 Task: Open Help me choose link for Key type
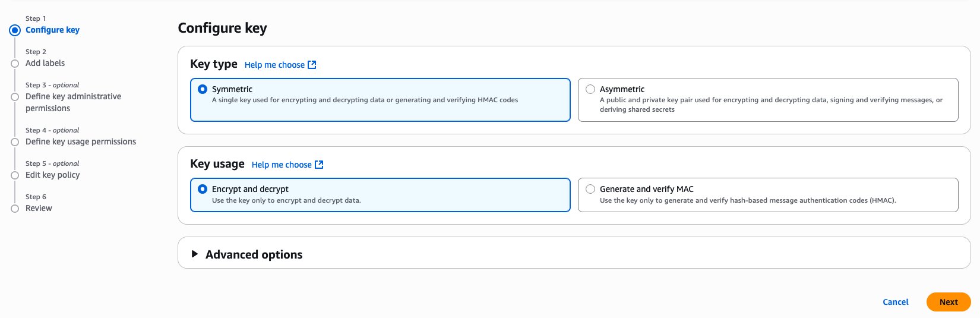(274, 65)
